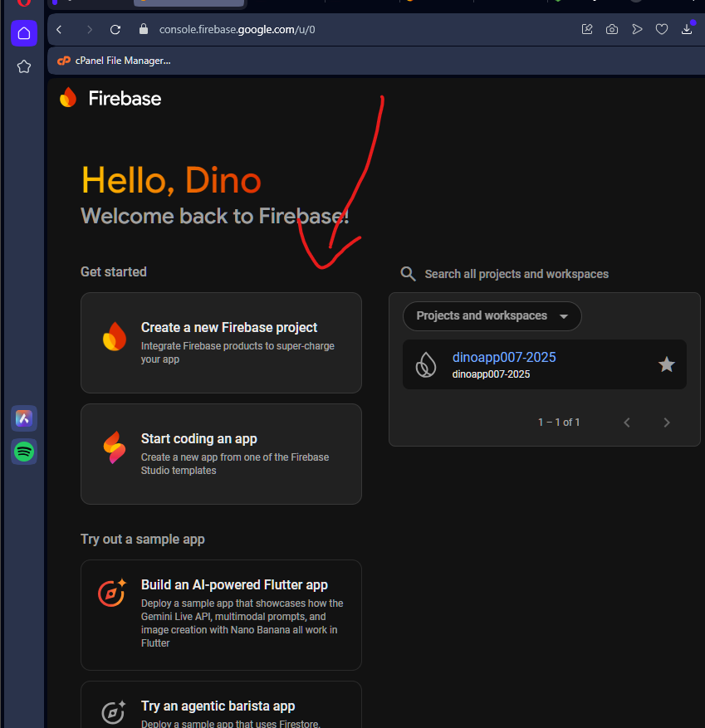Click the camera snapshot icon in address bar

612,29
